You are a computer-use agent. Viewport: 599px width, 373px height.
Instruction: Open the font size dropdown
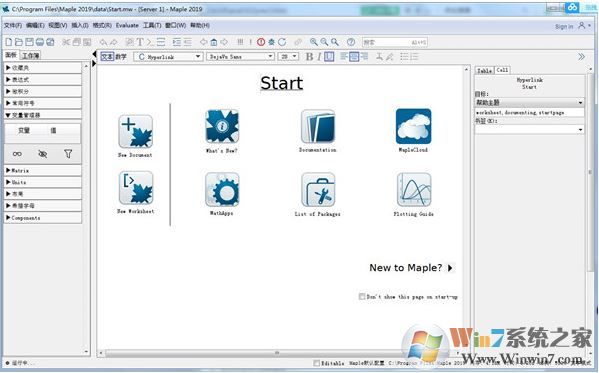pyautogui.click(x=288, y=57)
